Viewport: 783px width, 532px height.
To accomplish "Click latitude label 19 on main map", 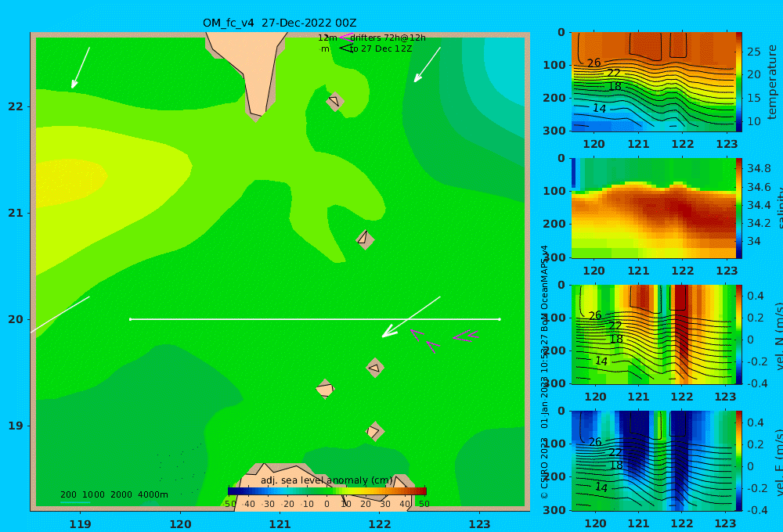I will pos(16,426).
